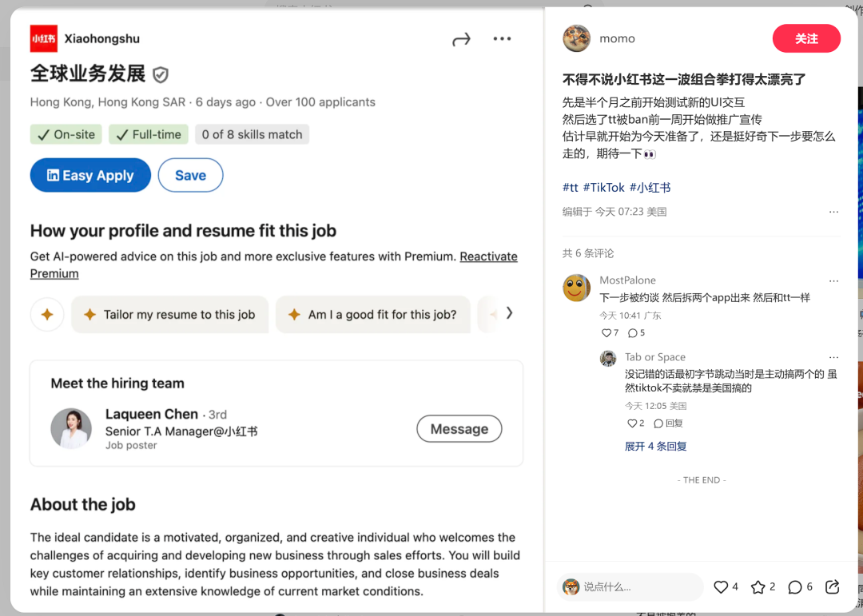Reply to Tab or Space with 回复 icon
This screenshot has height=616, width=863.
click(668, 423)
